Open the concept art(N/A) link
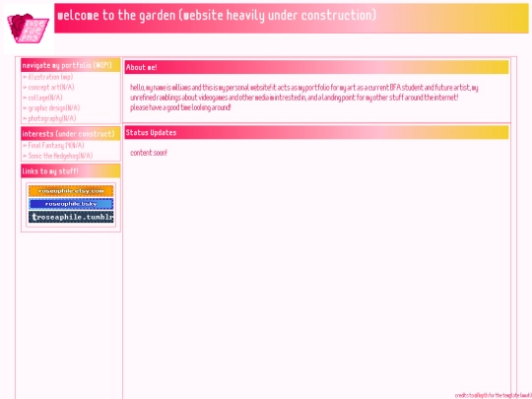Viewport: 532px width, 399px height. [x=51, y=88]
